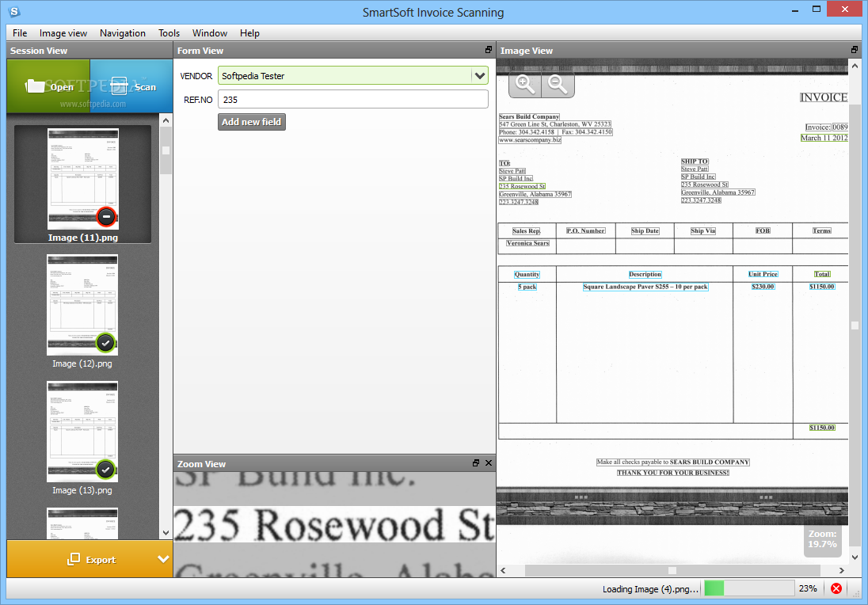Select 'THANK YOU FOR YOUR BUSINESS!' text
This screenshot has height=605, width=868.
coord(672,473)
